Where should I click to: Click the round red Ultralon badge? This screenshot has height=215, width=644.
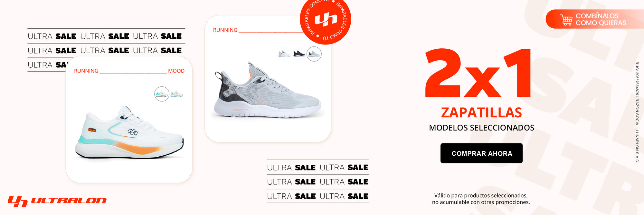pos(325,20)
